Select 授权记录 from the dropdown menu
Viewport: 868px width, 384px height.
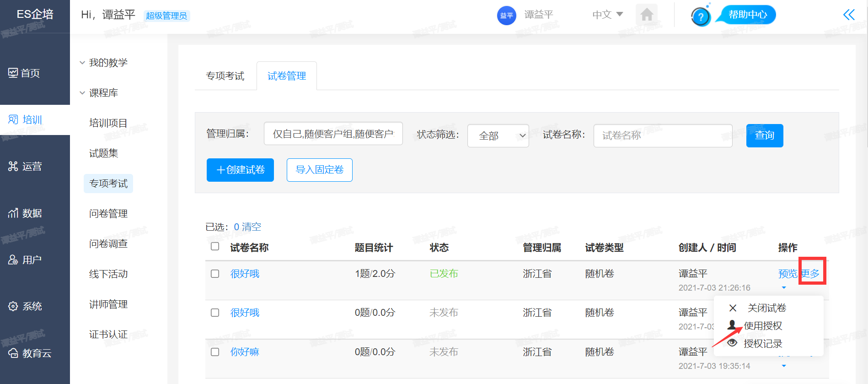point(763,344)
